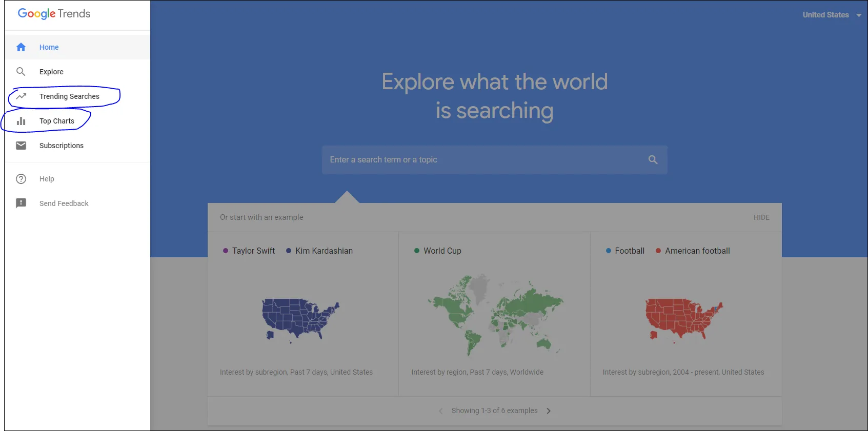The image size is (868, 431).
Task: Click 'Interest by region, Past 7 days, Worldwide'
Action: coord(477,372)
